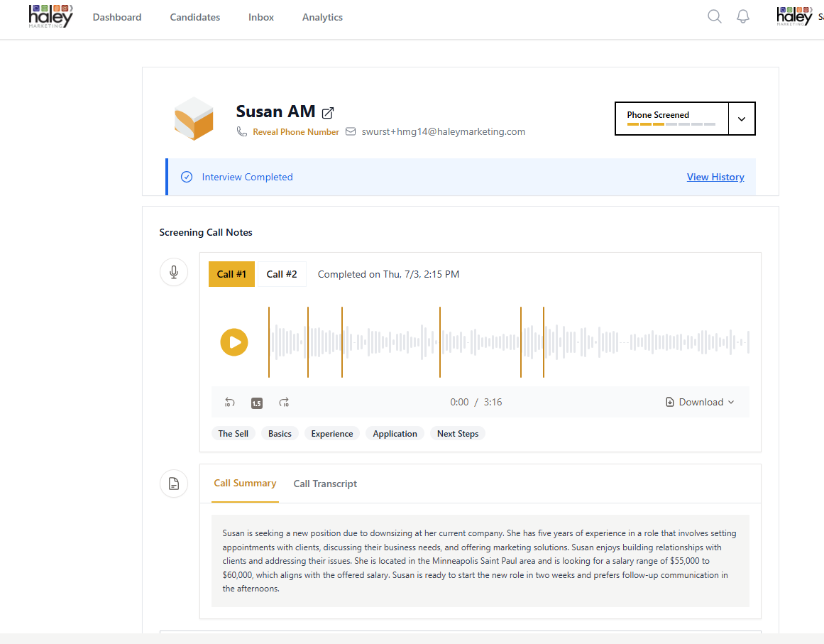Open Candidates in the top navigation
824x644 pixels.
click(x=195, y=17)
